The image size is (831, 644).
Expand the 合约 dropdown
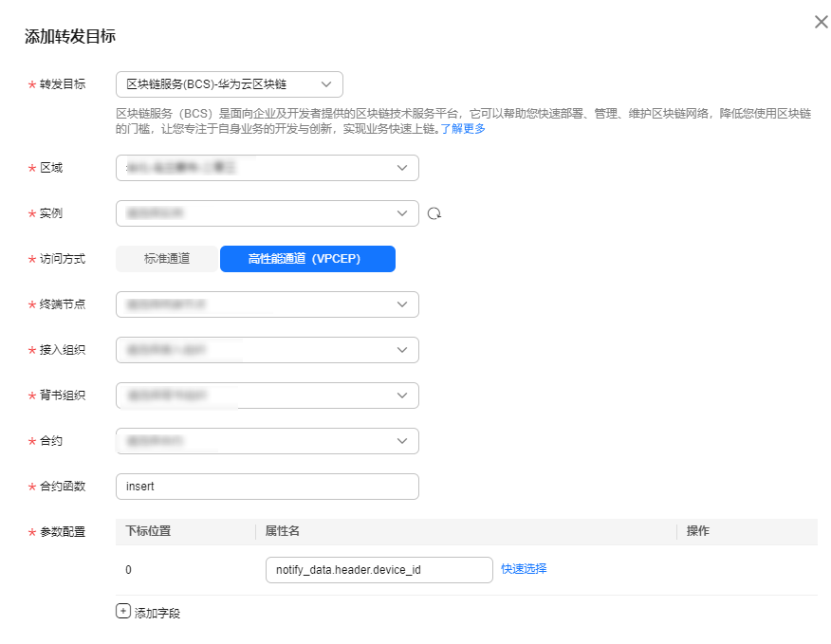268,441
